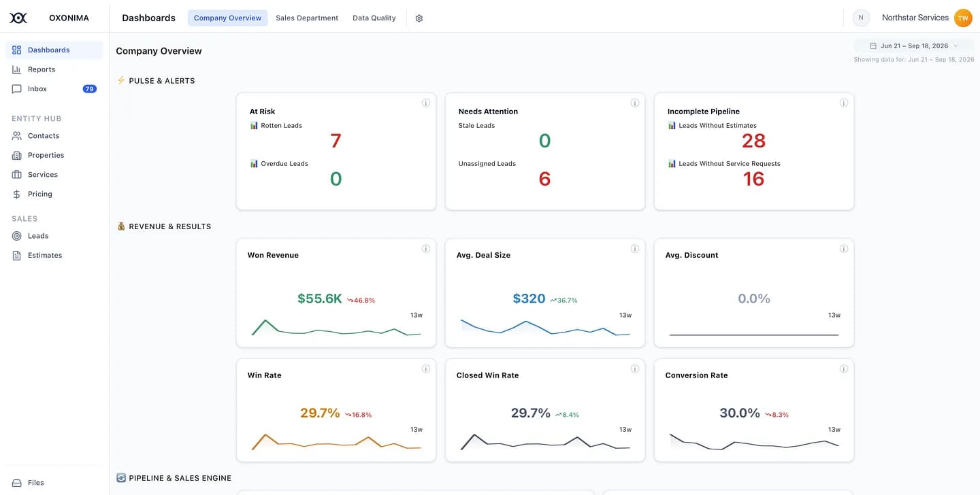The width and height of the screenshot is (980, 495).
Task: Click chart icon beside Leads Without Estimates
Action: point(672,126)
